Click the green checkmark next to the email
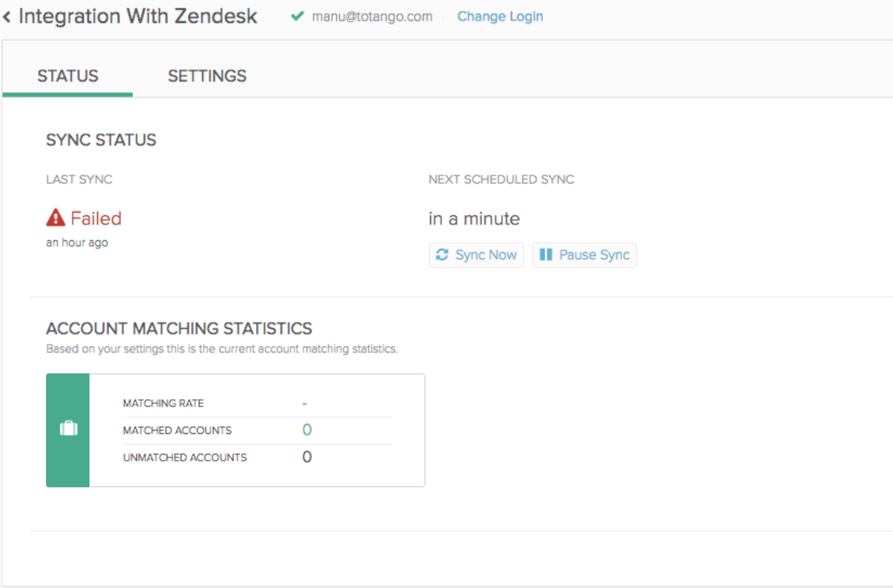Viewport: 893px width, 588px height. coord(296,16)
